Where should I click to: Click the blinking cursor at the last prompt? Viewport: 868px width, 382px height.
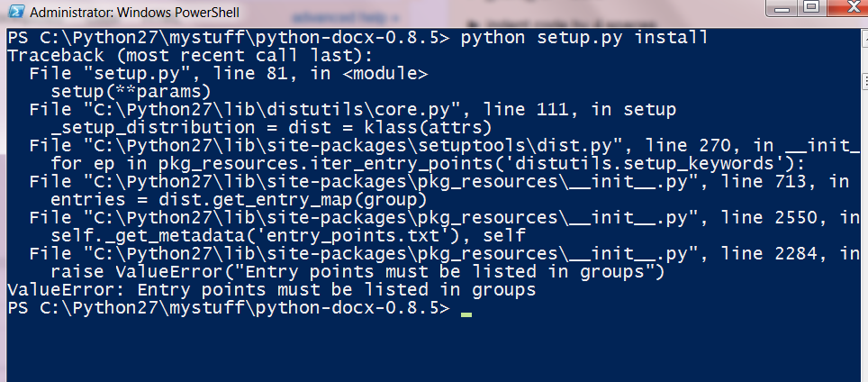[x=466, y=312]
